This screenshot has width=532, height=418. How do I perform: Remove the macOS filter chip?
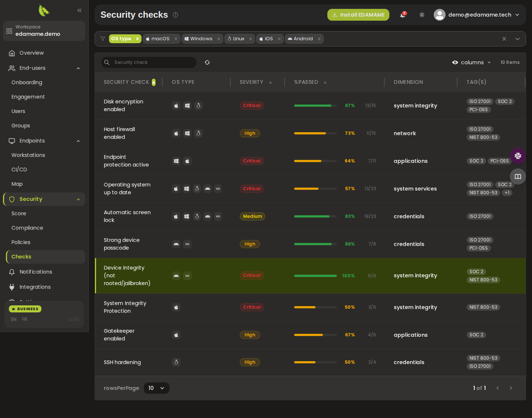coord(176,39)
